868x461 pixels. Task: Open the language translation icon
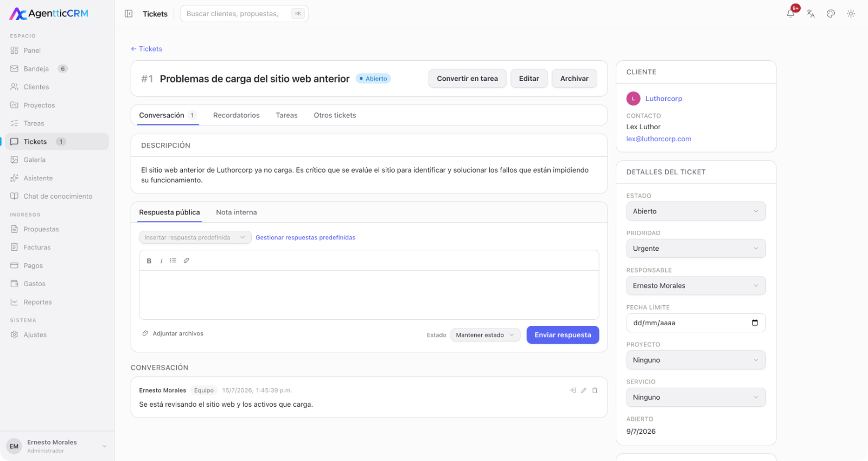point(811,14)
